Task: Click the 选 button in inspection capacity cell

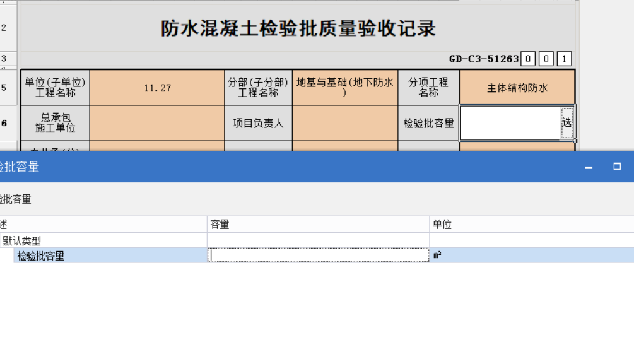Action: [x=566, y=123]
